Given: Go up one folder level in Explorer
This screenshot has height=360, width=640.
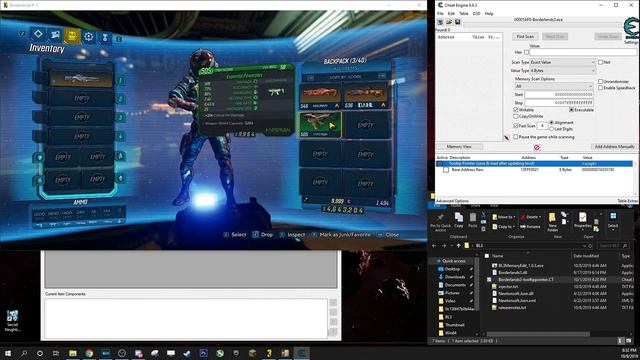Looking at the screenshot, I should (x=458, y=246).
